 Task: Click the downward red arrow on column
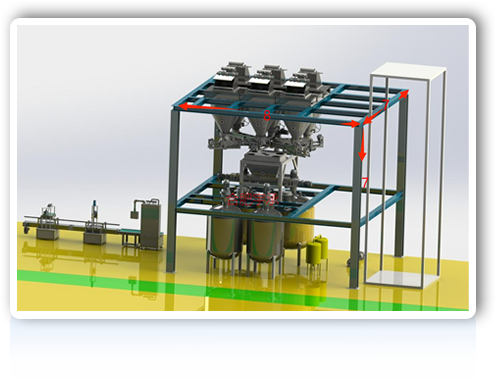coord(362,143)
